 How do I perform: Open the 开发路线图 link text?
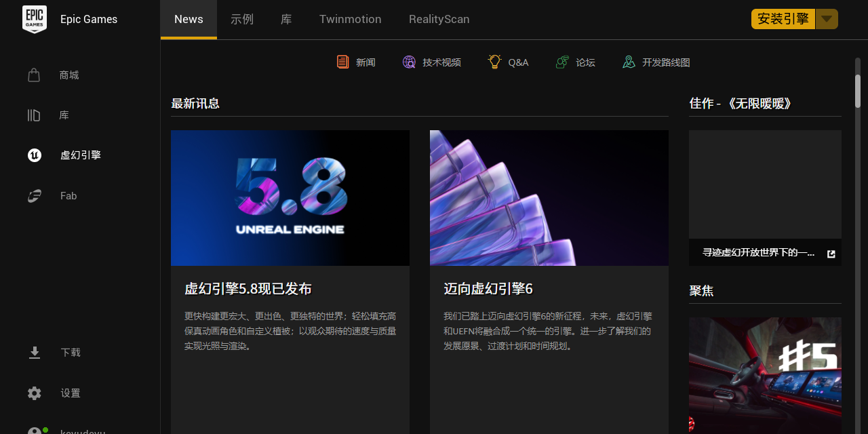666,62
